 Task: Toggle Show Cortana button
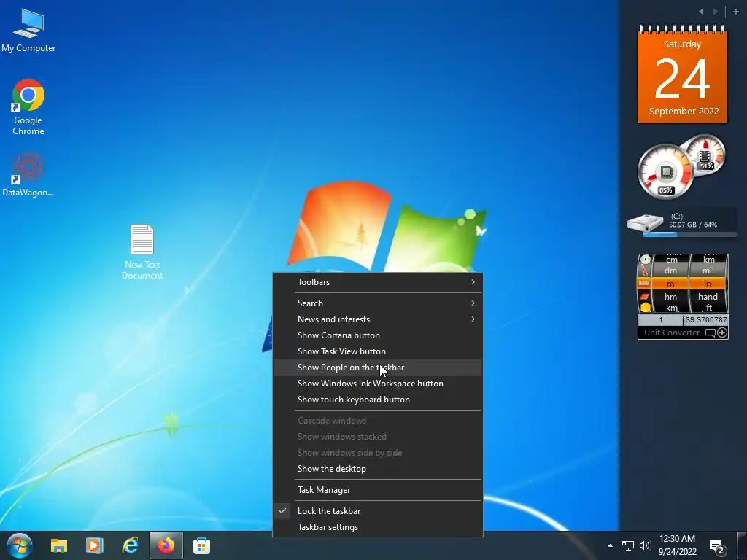tap(378, 335)
